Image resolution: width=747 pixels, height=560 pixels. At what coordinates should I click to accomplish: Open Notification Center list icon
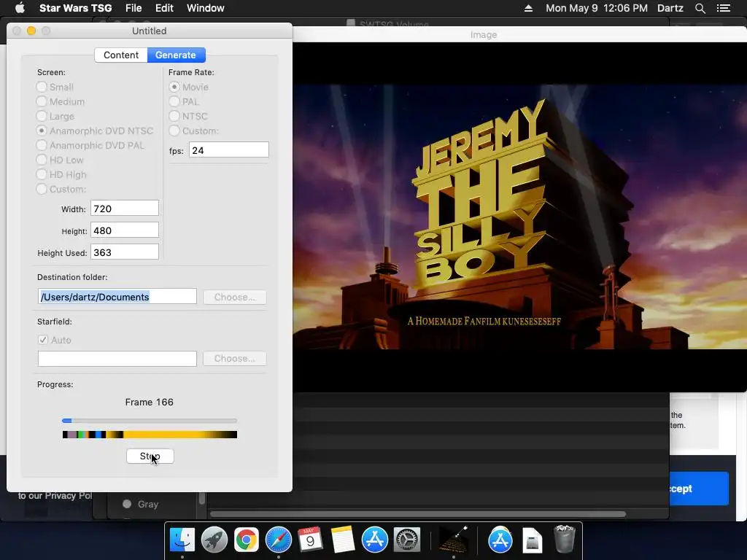pyautogui.click(x=723, y=8)
